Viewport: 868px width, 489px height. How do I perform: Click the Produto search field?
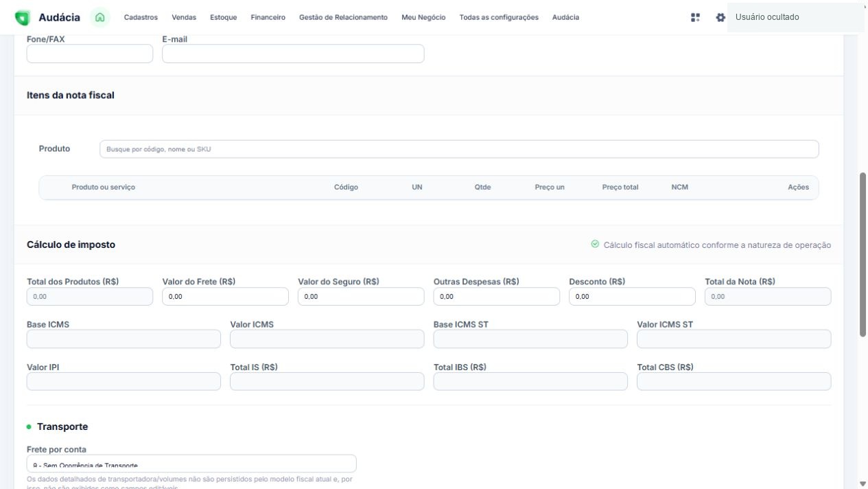[459, 149]
